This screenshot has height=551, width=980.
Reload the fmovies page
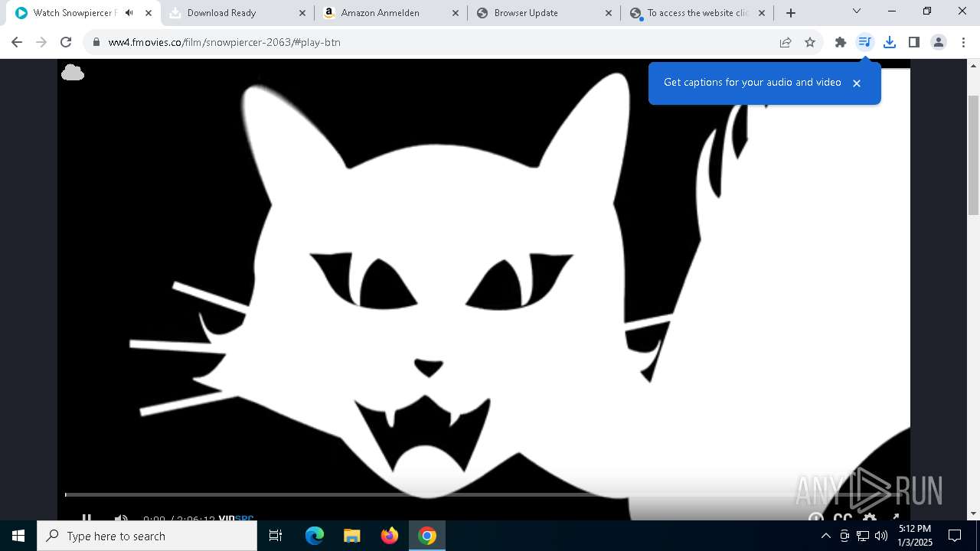pos(66,42)
